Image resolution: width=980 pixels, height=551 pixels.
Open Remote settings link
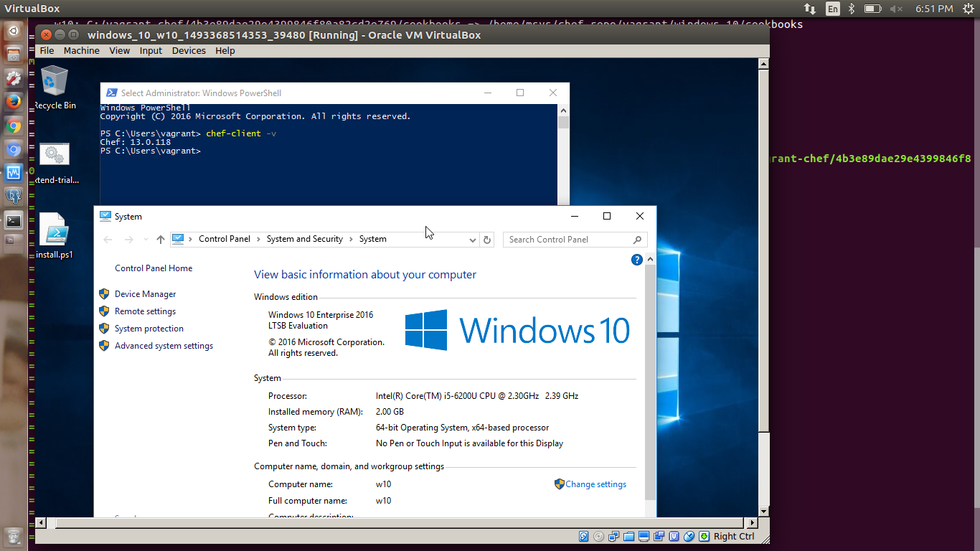tap(145, 311)
